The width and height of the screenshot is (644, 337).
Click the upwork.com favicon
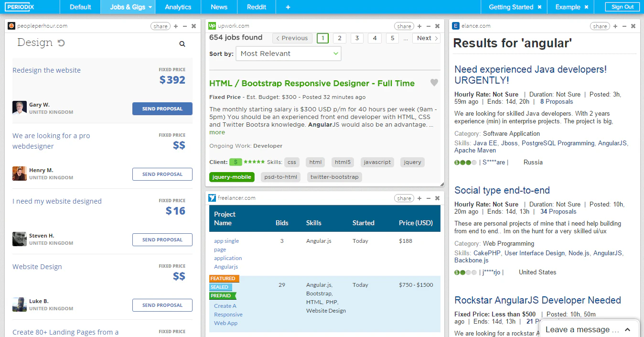[212, 26]
